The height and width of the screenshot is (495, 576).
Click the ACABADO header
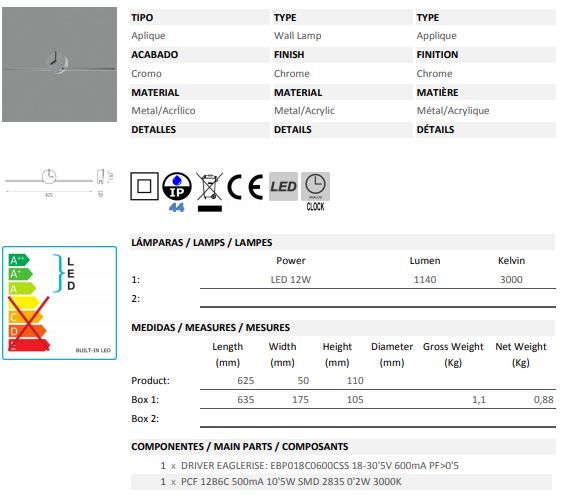pos(155,54)
